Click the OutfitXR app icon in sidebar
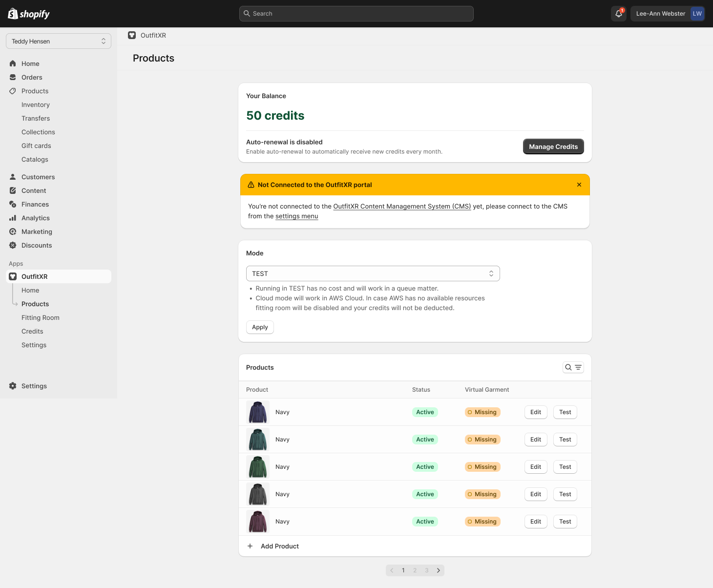 [13, 276]
